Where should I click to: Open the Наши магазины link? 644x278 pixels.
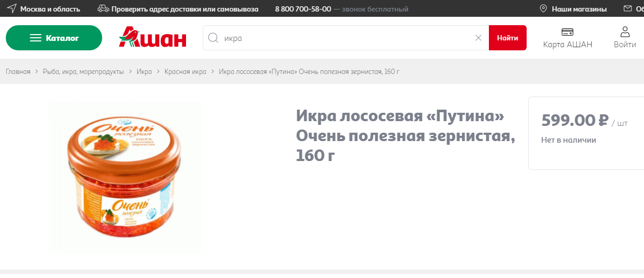(579, 9)
